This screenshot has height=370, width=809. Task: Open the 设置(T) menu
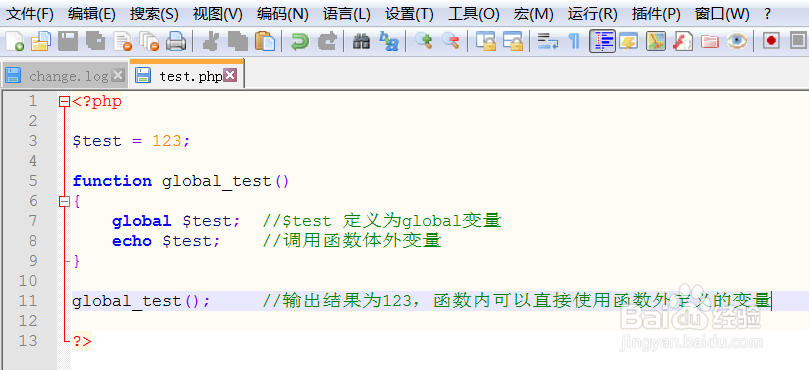tap(409, 14)
